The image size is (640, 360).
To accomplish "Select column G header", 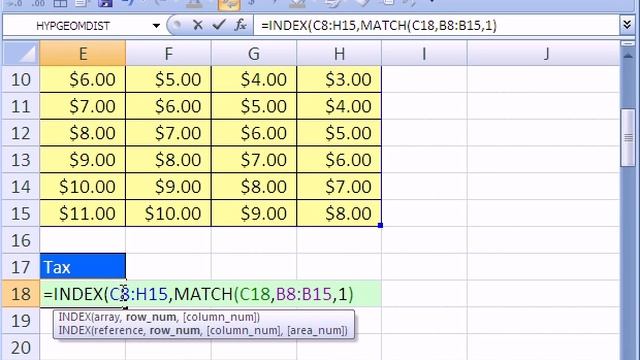I will (x=254, y=53).
